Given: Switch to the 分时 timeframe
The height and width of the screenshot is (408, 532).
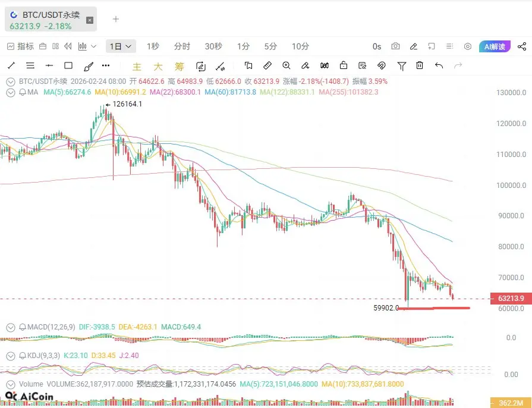Looking at the screenshot, I should point(182,46).
